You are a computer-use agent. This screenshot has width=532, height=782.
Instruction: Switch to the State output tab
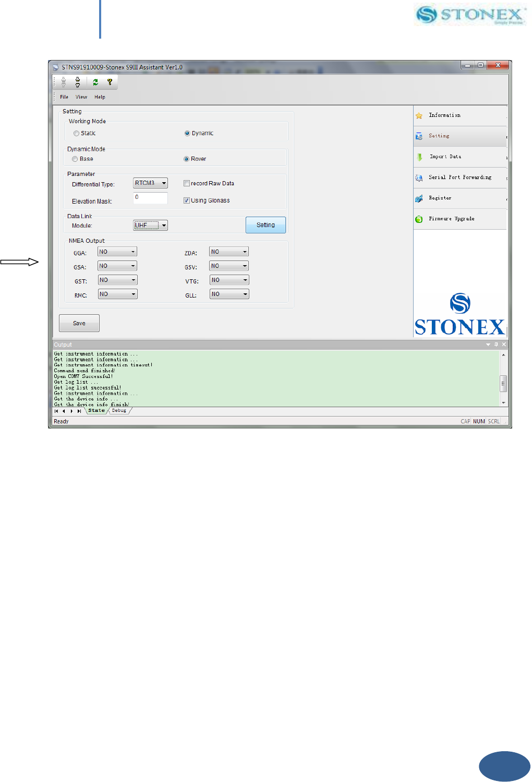pos(96,411)
